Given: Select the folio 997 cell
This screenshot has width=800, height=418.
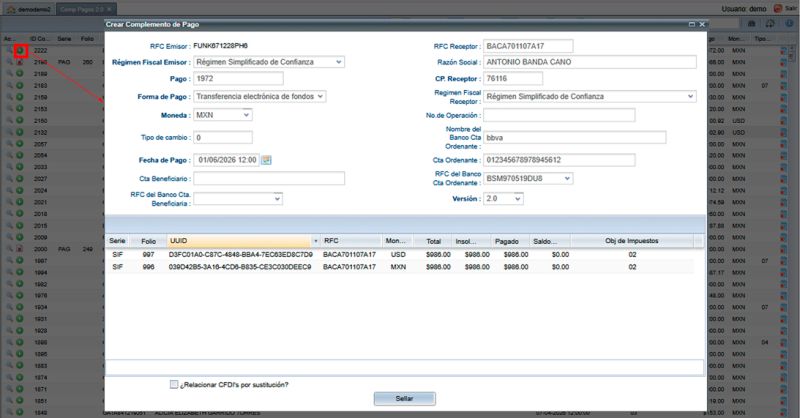Looking at the screenshot, I should (148, 255).
